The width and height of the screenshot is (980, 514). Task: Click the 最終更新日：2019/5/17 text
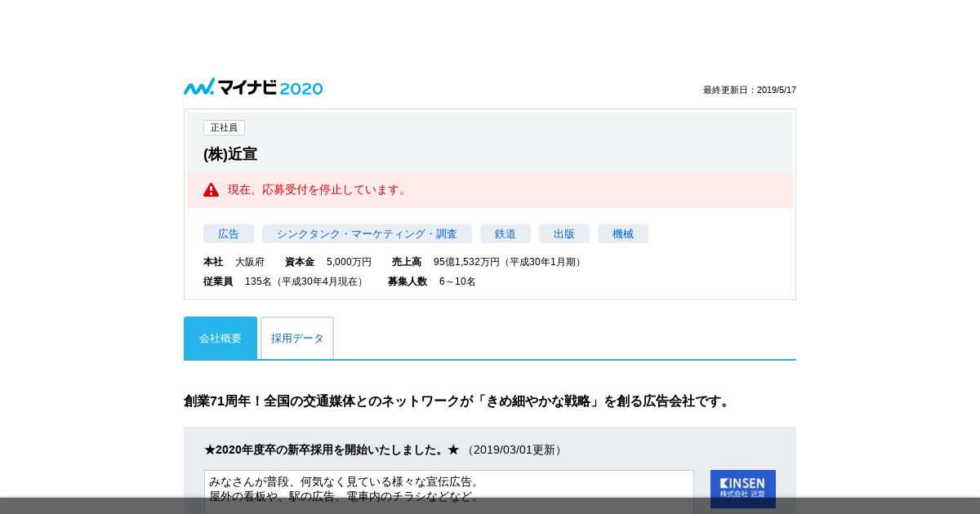tap(750, 91)
